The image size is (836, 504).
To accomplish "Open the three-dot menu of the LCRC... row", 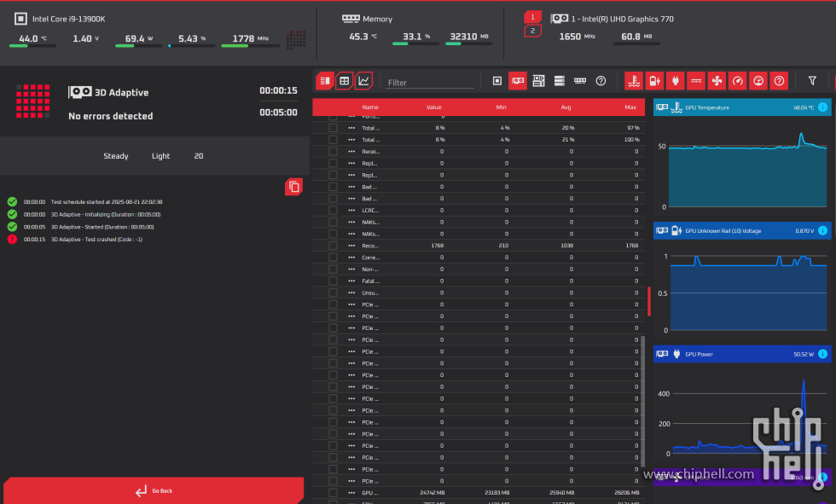I will [x=351, y=211].
